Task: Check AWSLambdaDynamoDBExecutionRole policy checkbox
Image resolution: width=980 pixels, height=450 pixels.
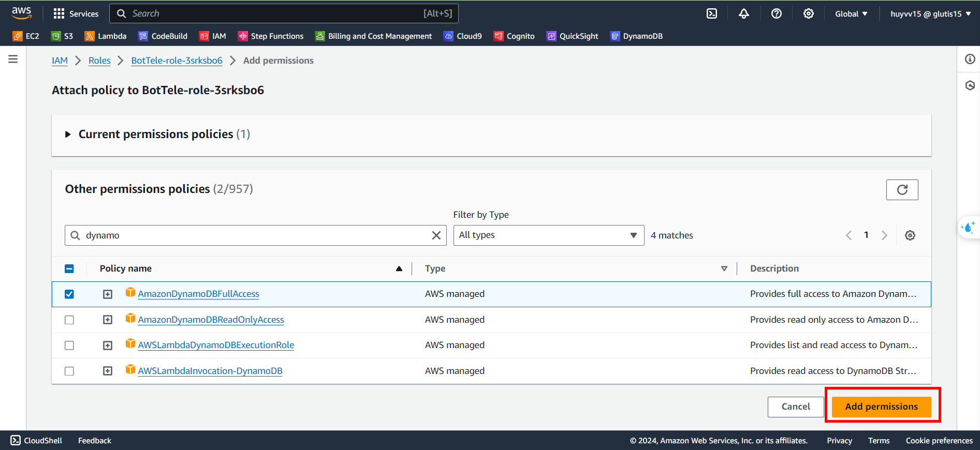Action: (69, 345)
